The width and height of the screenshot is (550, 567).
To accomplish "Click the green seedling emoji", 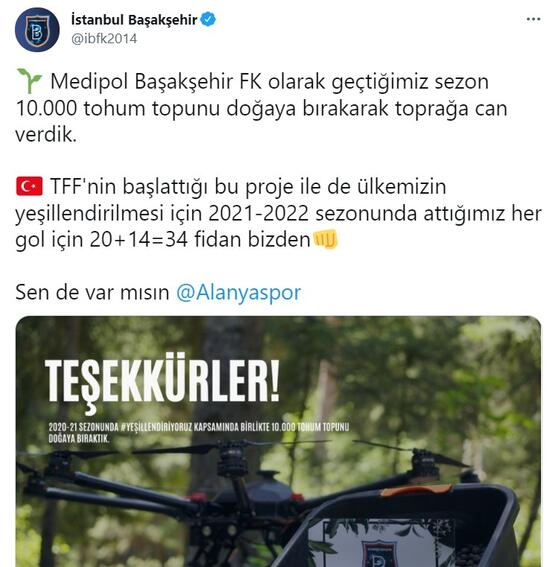I will (29, 81).
